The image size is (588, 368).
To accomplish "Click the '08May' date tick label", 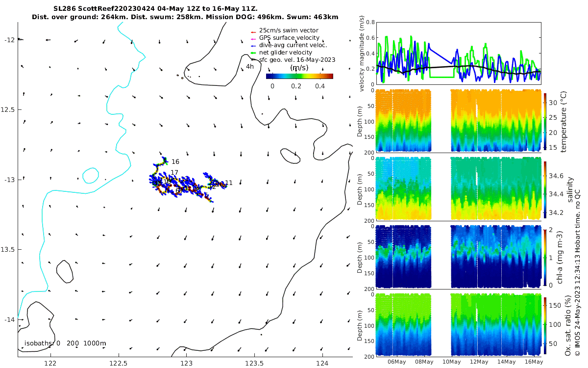I will click(424, 362).
